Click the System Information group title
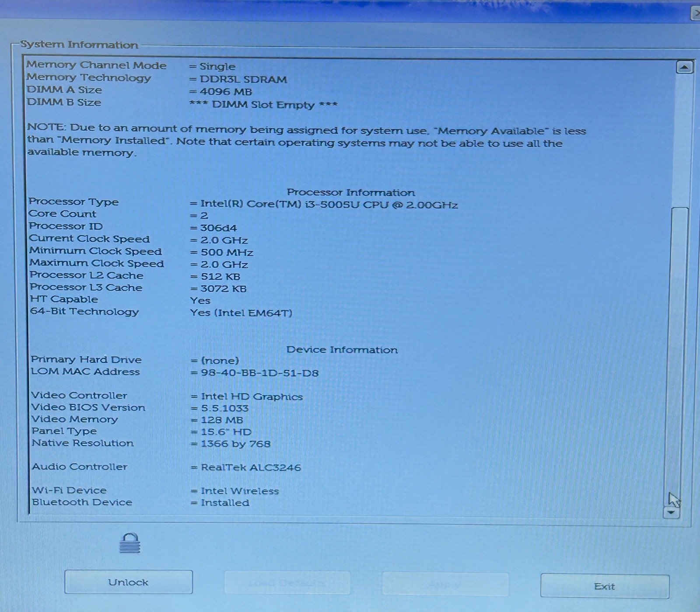The height and width of the screenshot is (612, 700). click(79, 45)
